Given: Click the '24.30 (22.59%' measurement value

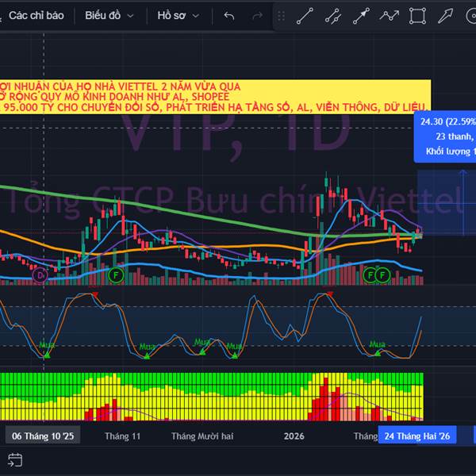Looking at the screenshot, I should coord(448,121).
